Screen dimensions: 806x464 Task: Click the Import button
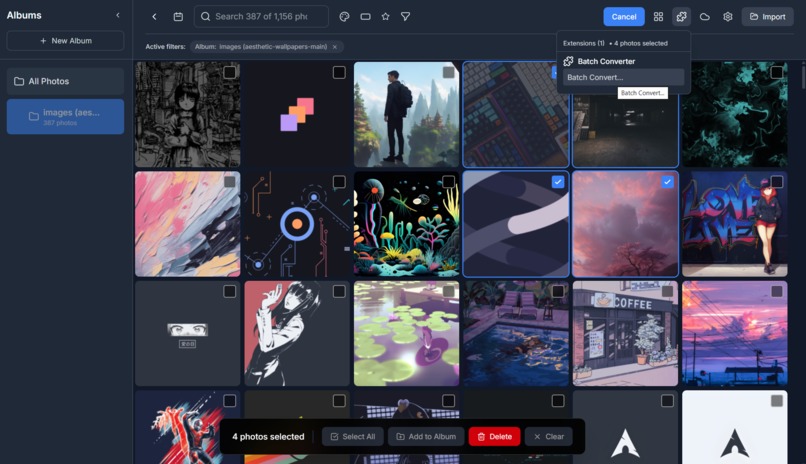(767, 16)
